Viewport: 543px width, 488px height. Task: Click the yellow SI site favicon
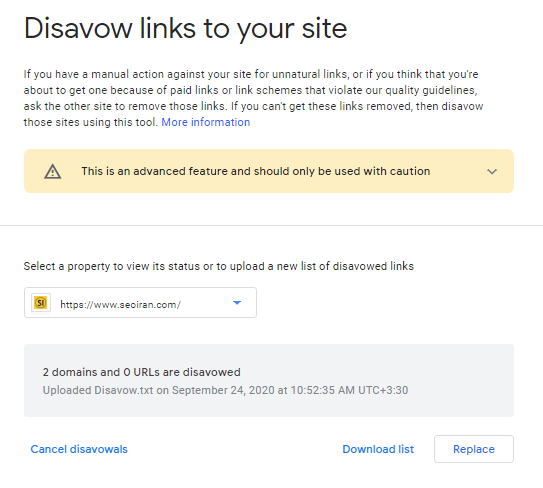click(x=41, y=303)
